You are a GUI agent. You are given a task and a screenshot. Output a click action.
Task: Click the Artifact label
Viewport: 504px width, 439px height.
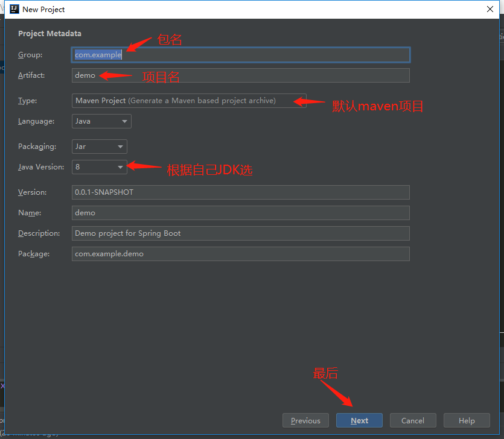(x=31, y=75)
